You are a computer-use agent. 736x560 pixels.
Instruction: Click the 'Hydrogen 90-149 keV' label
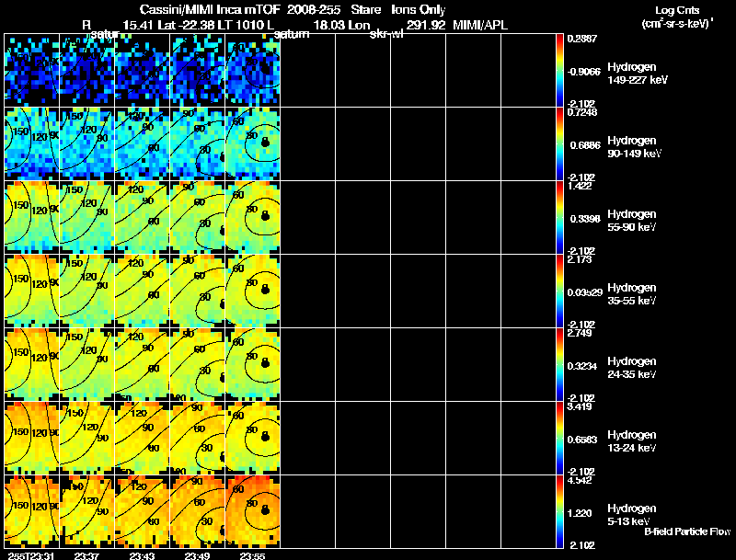coord(635,147)
